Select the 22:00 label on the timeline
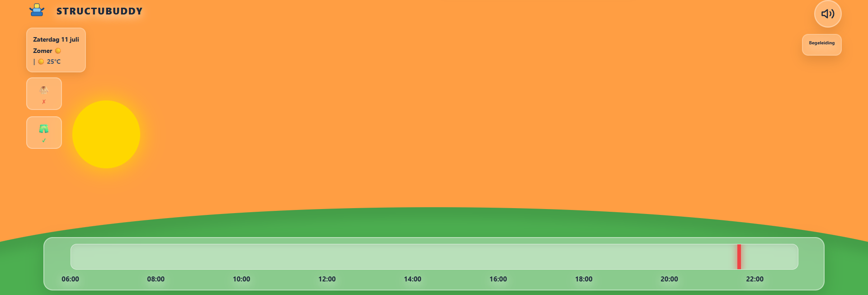868x295 pixels. (x=755, y=279)
